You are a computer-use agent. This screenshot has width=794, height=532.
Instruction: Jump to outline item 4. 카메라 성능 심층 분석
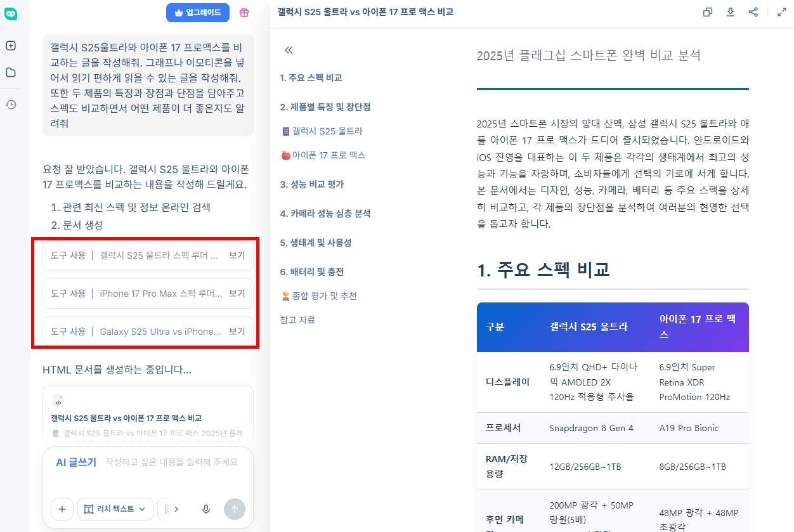point(325,214)
